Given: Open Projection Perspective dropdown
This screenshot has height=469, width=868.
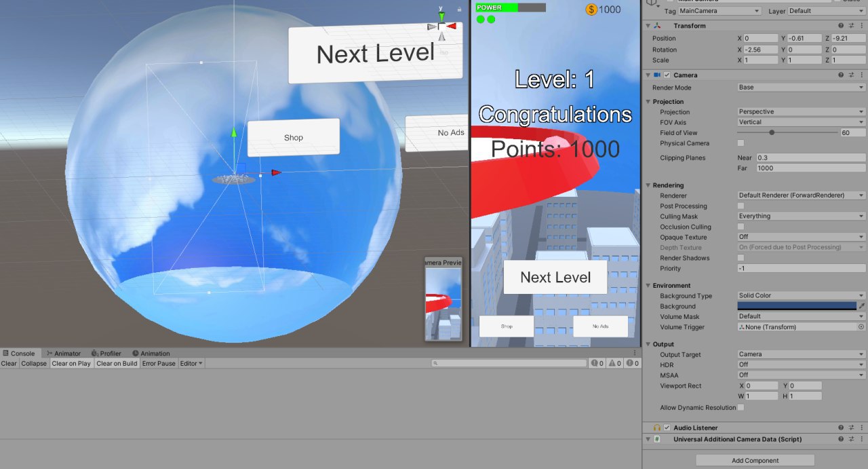Looking at the screenshot, I should [802, 112].
